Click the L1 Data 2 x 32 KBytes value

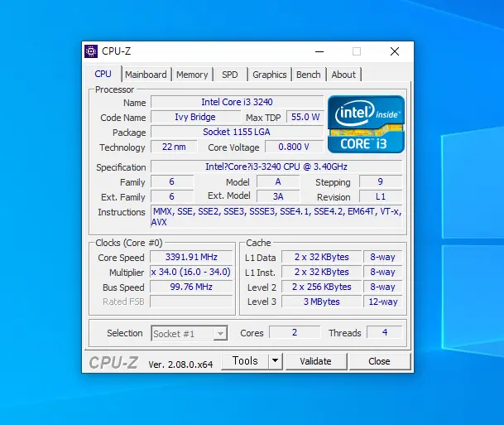tap(322, 257)
